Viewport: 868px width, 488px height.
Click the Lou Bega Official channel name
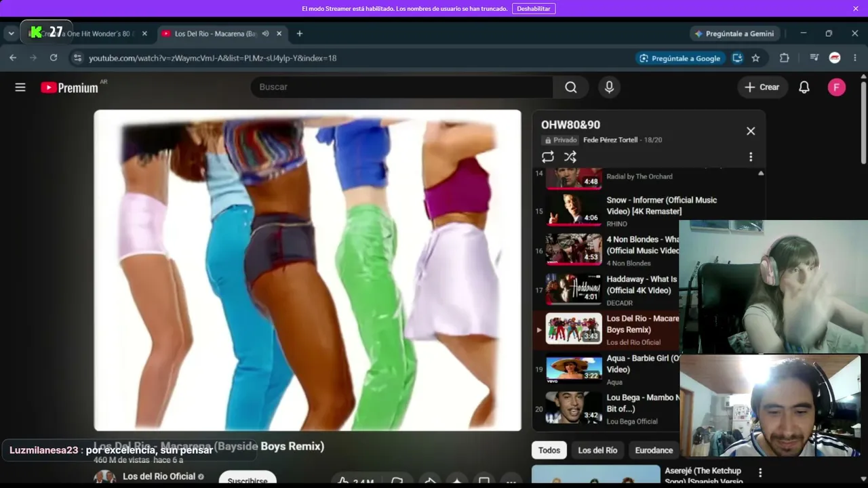click(632, 422)
